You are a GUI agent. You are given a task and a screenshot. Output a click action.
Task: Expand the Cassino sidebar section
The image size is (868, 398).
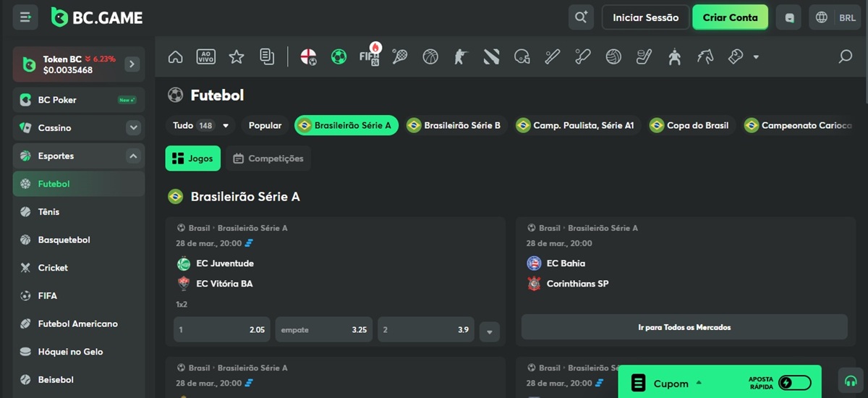click(133, 128)
